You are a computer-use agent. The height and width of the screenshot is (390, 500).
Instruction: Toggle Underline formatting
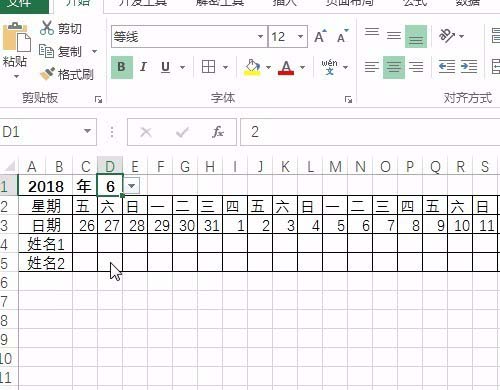coord(165,67)
